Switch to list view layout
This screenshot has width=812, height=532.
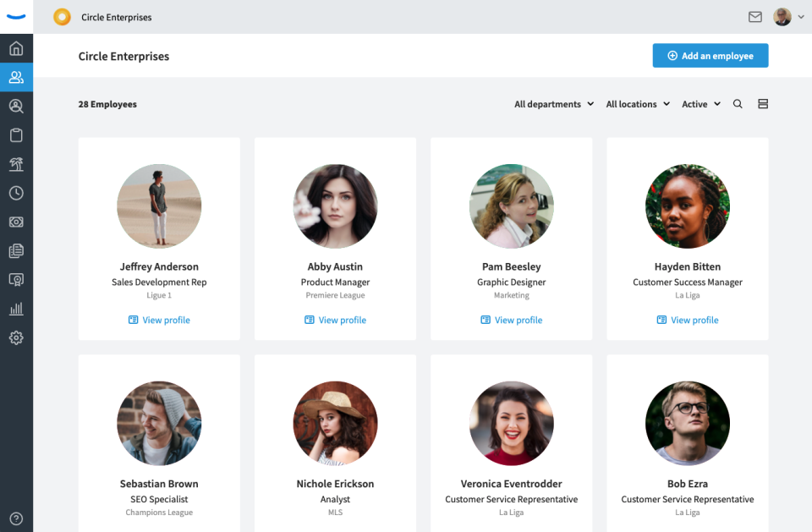[x=763, y=104]
